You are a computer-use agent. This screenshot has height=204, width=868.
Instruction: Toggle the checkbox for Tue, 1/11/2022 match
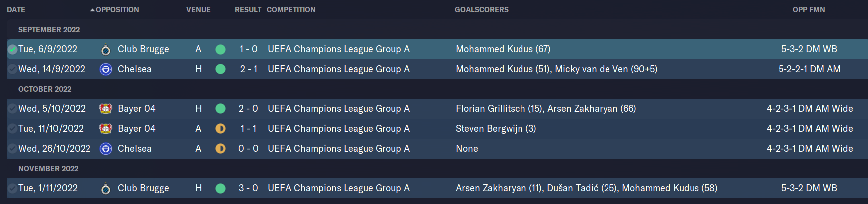(12, 188)
